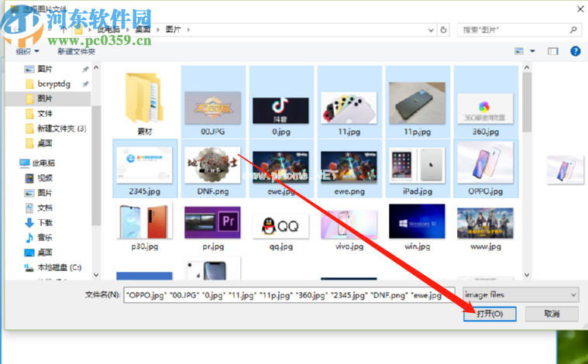
Task: Click the 取消 cancel button
Action: [x=551, y=314]
